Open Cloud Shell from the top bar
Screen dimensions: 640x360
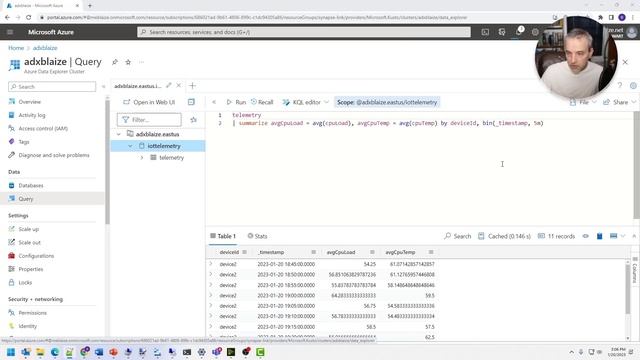485,32
